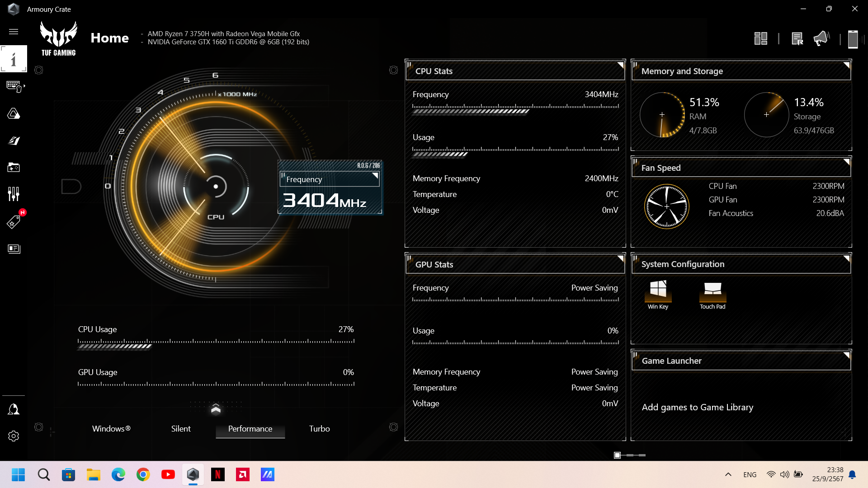Select the Windows® operating mode
Image resolution: width=868 pixels, height=488 pixels.
coord(111,429)
